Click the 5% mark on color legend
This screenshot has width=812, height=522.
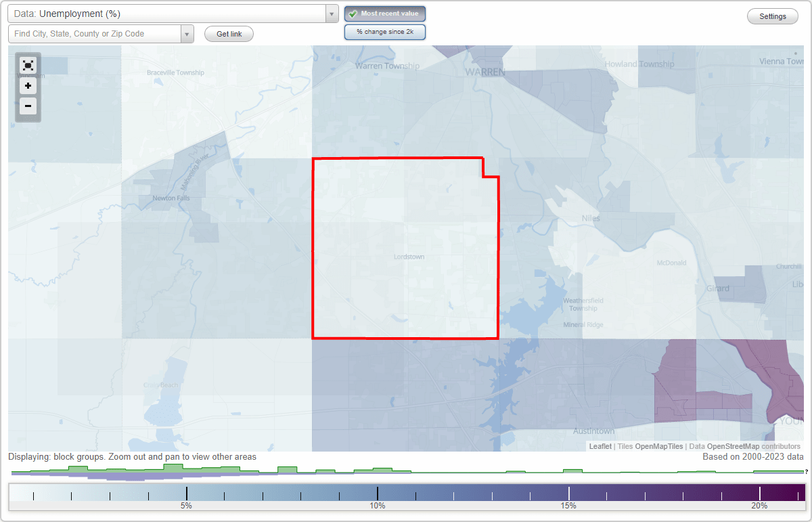[x=186, y=505]
